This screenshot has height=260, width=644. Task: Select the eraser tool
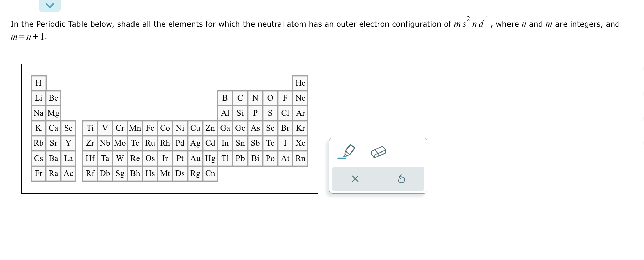(378, 152)
